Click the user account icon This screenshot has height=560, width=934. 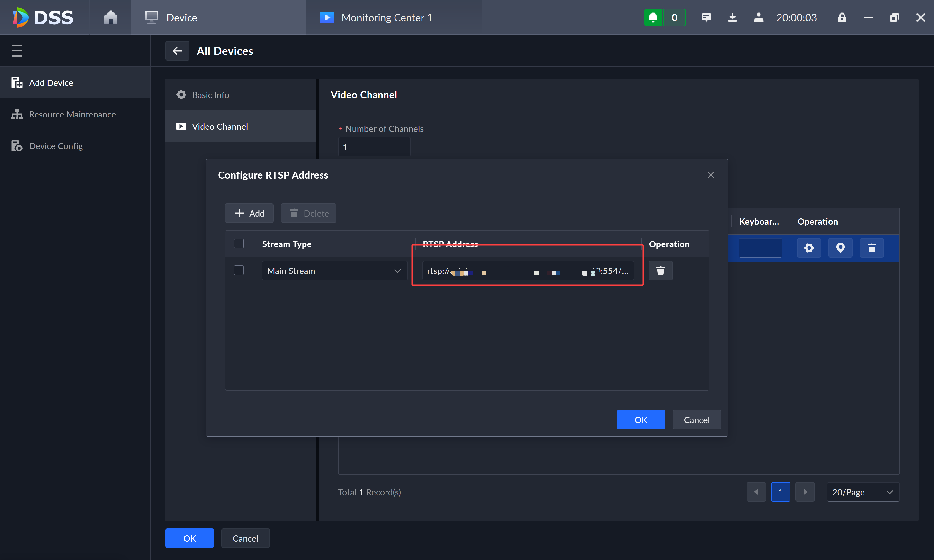point(759,17)
